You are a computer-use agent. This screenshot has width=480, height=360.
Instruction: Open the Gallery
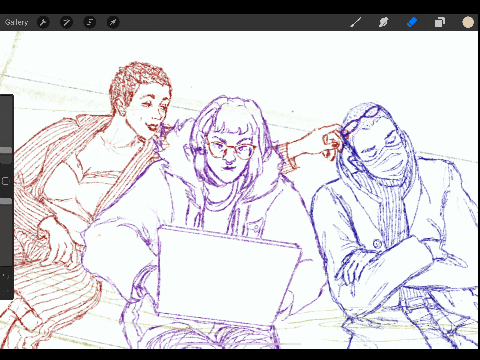(x=16, y=22)
